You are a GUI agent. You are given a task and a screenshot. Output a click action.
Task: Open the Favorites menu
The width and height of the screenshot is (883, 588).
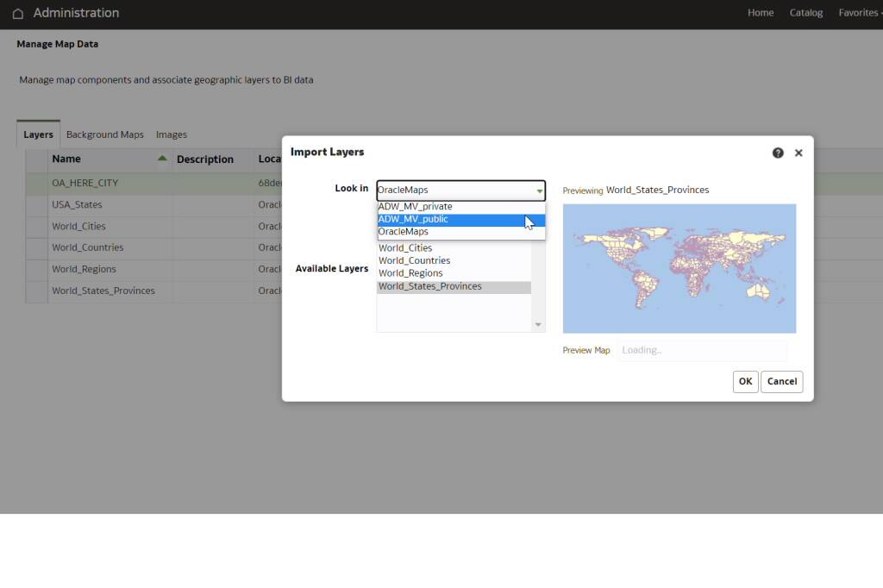[859, 13]
